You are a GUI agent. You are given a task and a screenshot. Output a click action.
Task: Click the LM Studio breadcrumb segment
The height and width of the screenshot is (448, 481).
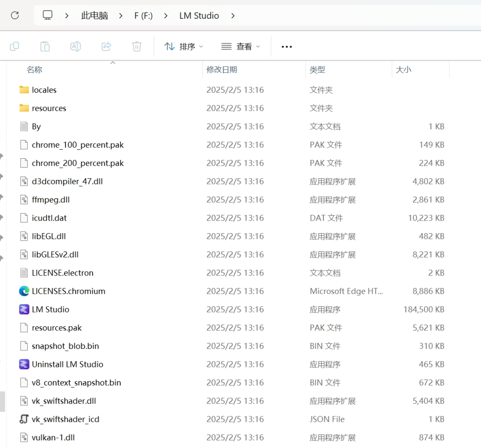pyautogui.click(x=199, y=16)
